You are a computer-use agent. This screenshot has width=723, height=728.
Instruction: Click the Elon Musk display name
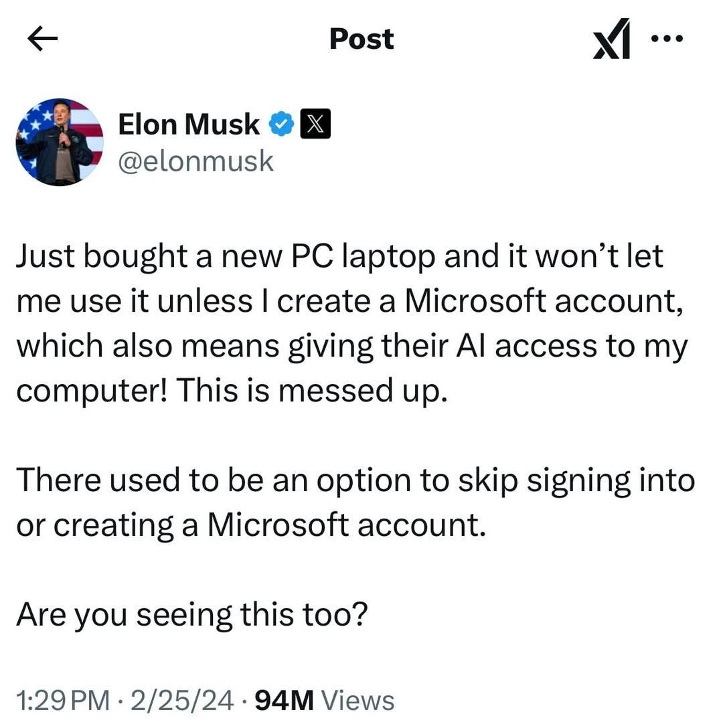tap(189, 124)
